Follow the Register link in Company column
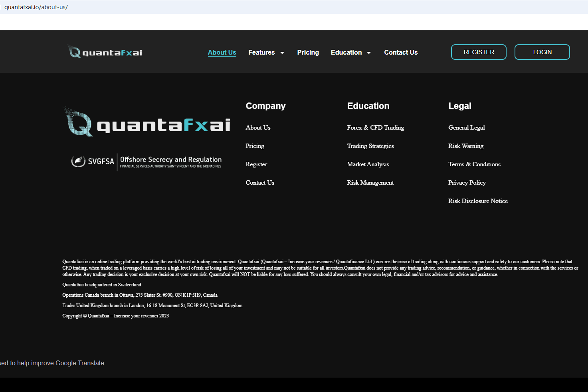This screenshot has height=392, width=588. coord(256,164)
